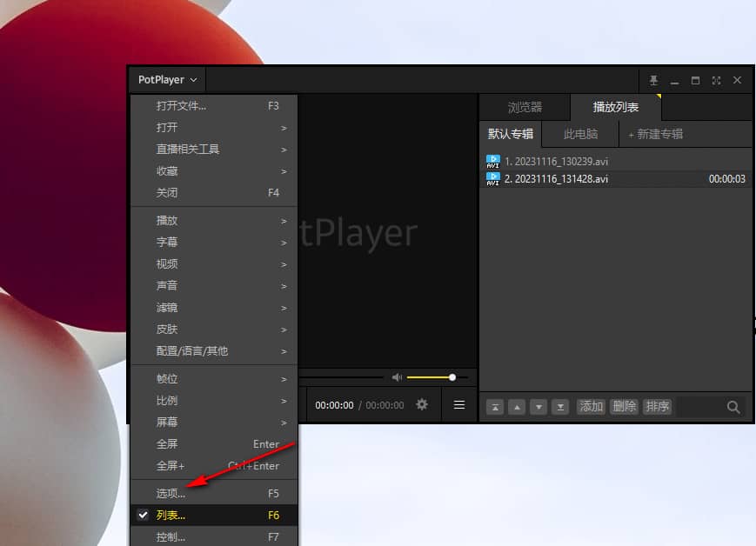Select 控制... menu entry
Image resolution: width=756 pixels, height=546 pixels.
coord(214,536)
